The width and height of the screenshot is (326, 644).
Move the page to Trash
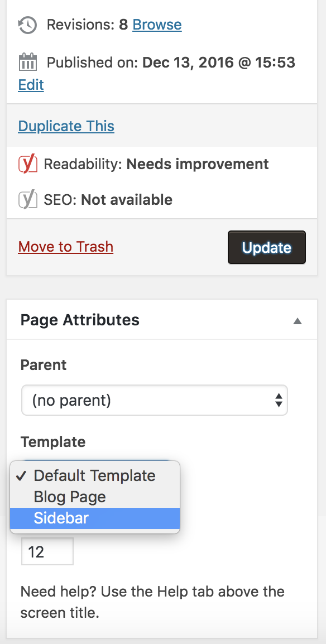66,247
